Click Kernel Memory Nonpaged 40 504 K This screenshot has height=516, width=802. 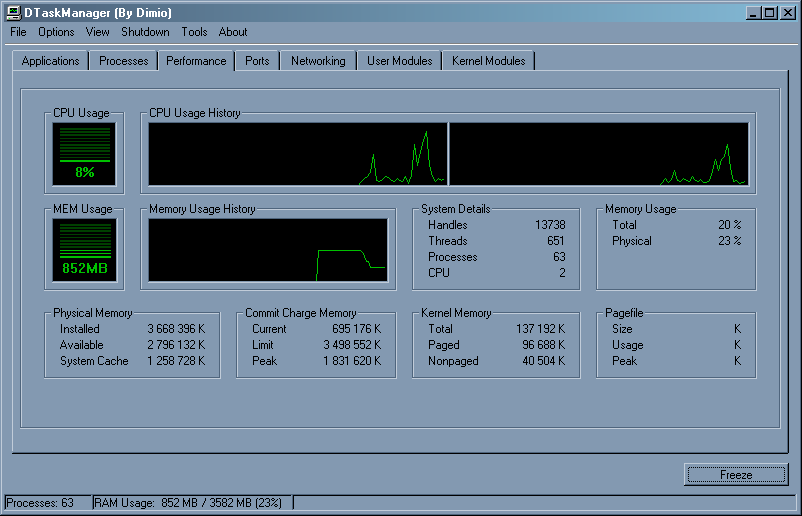click(x=543, y=361)
